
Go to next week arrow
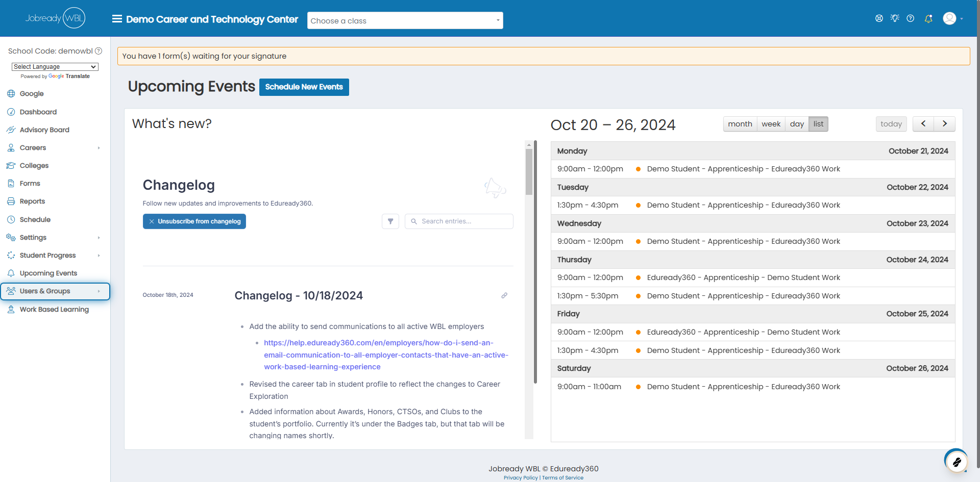pos(945,124)
